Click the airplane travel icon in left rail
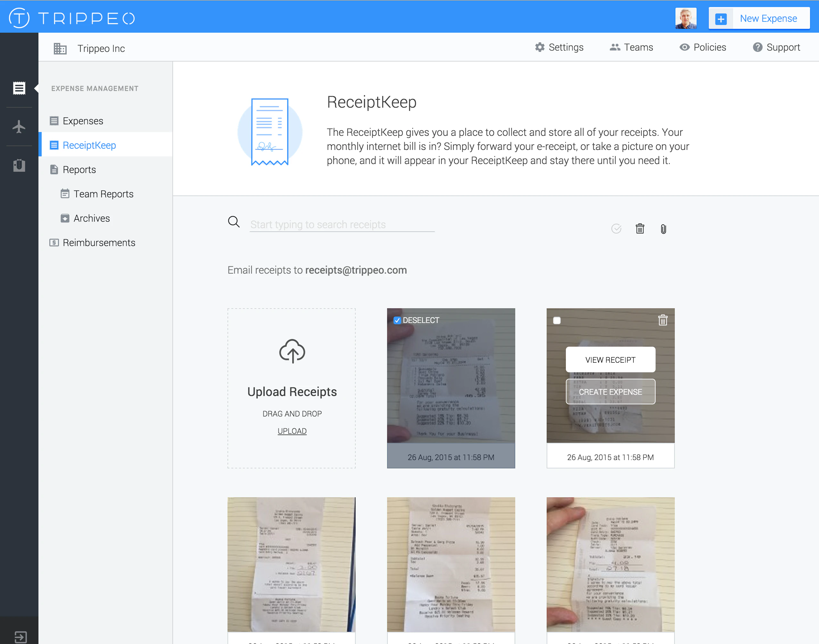The width and height of the screenshot is (819, 644). click(x=19, y=127)
